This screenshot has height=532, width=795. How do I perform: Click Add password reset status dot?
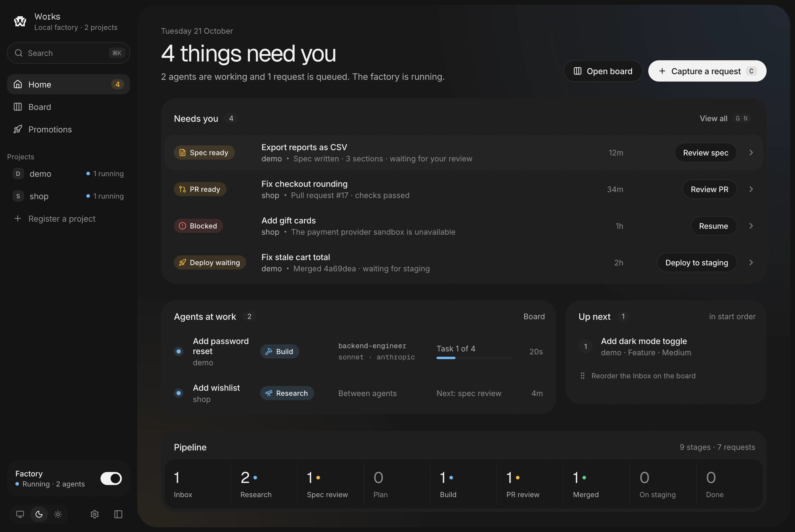[x=179, y=351]
